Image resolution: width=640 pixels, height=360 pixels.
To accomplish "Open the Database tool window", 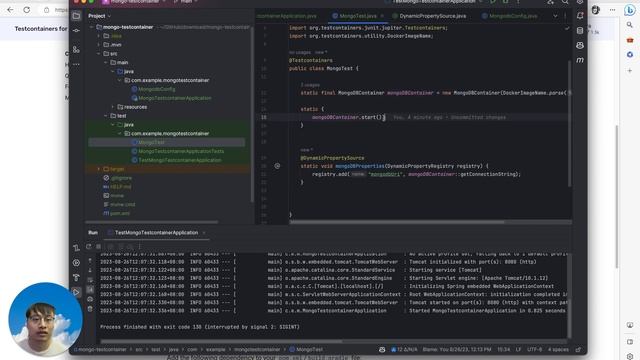I will pos(580,31).
